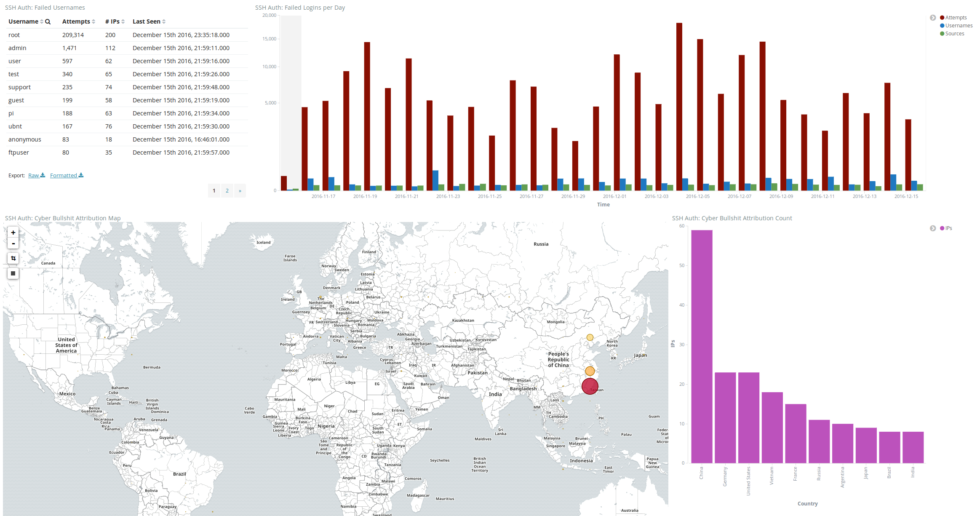Click page 1 button in table pagination

point(214,190)
